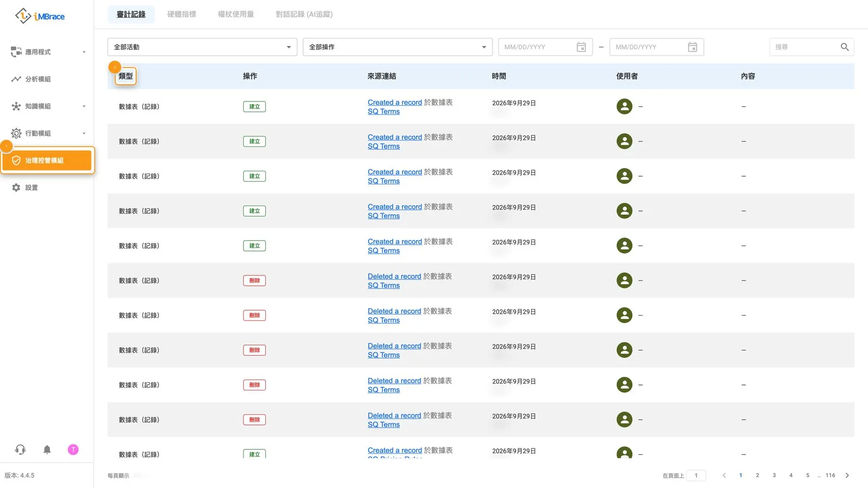The width and height of the screenshot is (868, 488).
Task: Show notifications via the bell icon
Action: [x=47, y=450]
